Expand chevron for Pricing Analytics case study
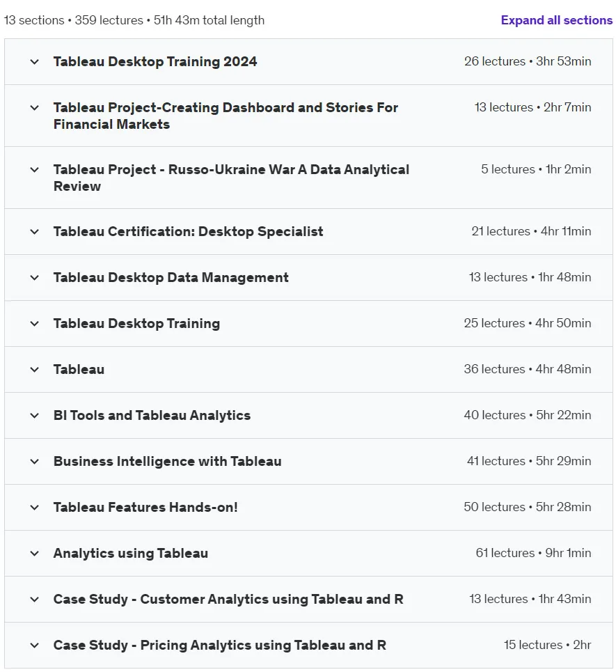The image size is (616, 672). click(x=35, y=645)
